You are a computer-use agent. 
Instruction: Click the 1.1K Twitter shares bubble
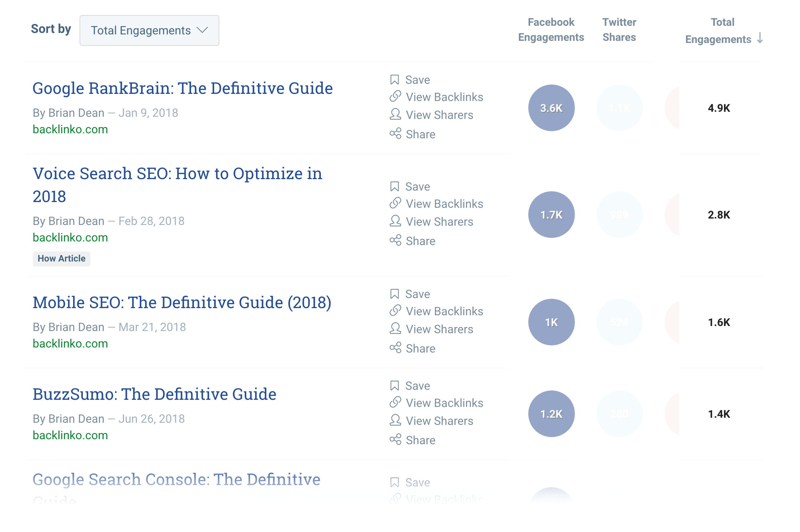(619, 108)
